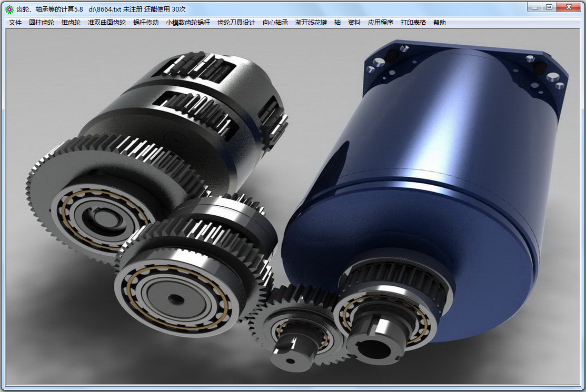Click the green gear app icon in title bar

click(x=9, y=9)
